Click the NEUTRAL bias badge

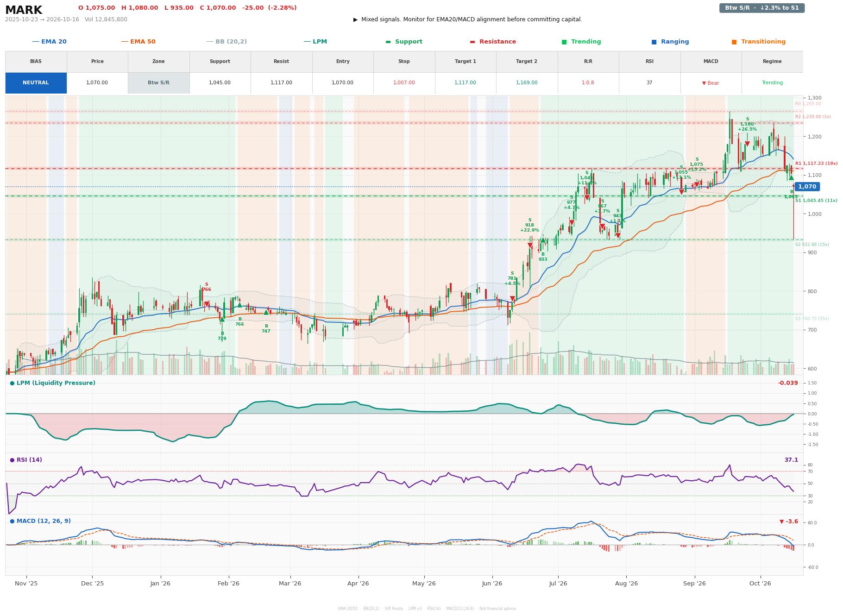coord(36,83)
